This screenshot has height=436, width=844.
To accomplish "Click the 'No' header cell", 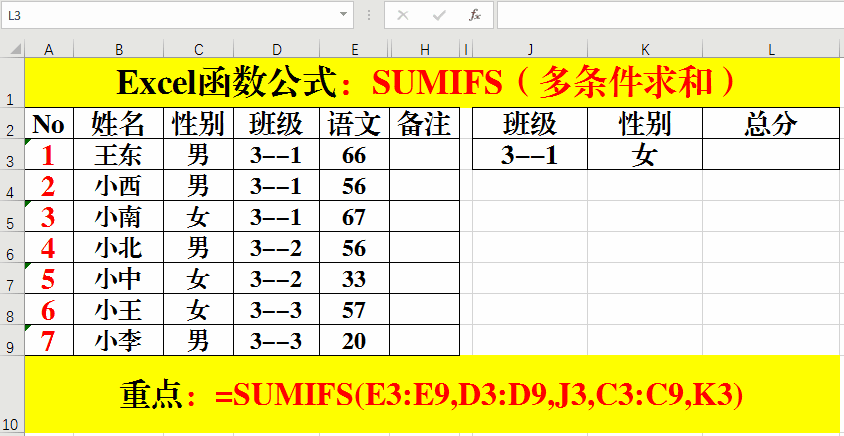I will [x=49, y=124].
